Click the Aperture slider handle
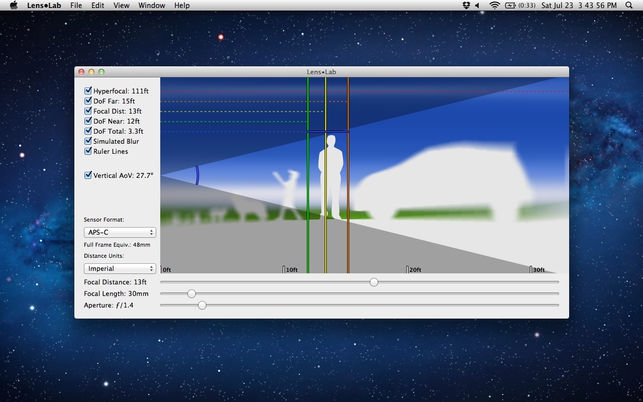 [x=202, y=304]
